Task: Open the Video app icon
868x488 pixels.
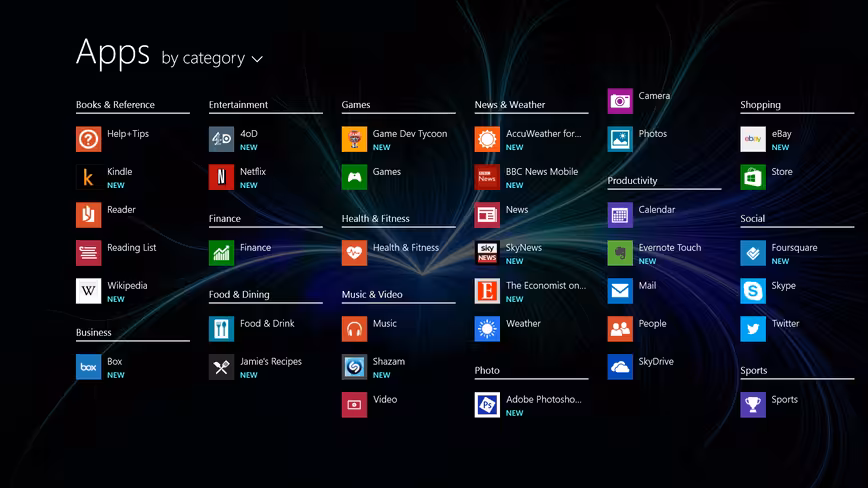Action: [x=354, y=404]
